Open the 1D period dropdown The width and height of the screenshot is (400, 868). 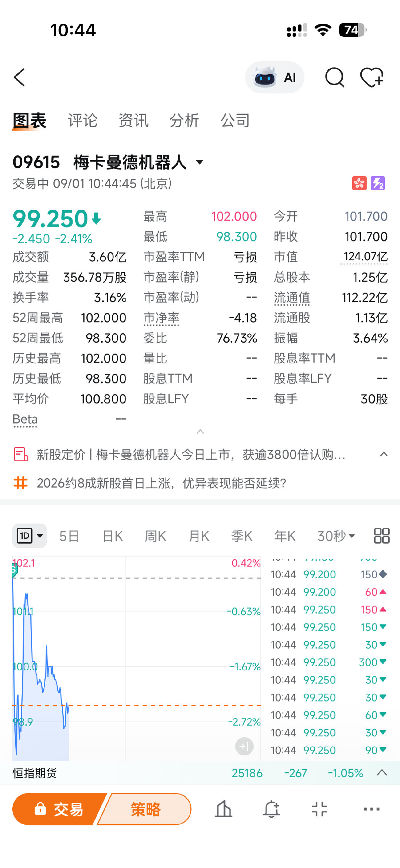pos(30,536)
